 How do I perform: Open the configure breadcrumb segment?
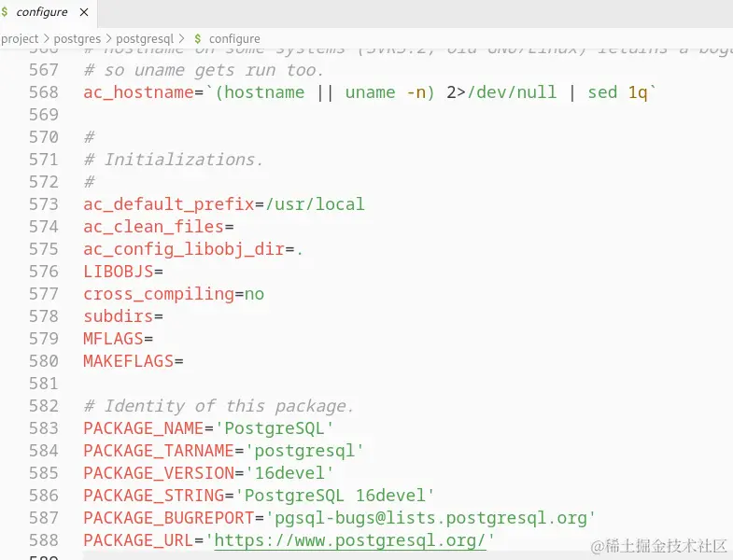click(x=234, y=39)
